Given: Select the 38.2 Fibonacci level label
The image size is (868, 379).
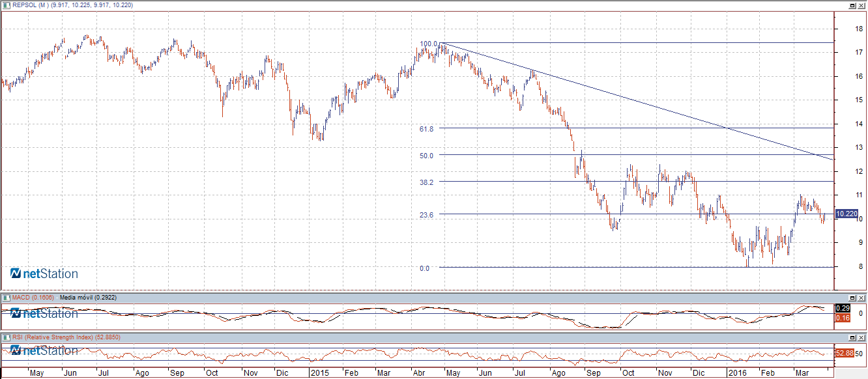Looking at the screenshot, I should tap(427, 182).
